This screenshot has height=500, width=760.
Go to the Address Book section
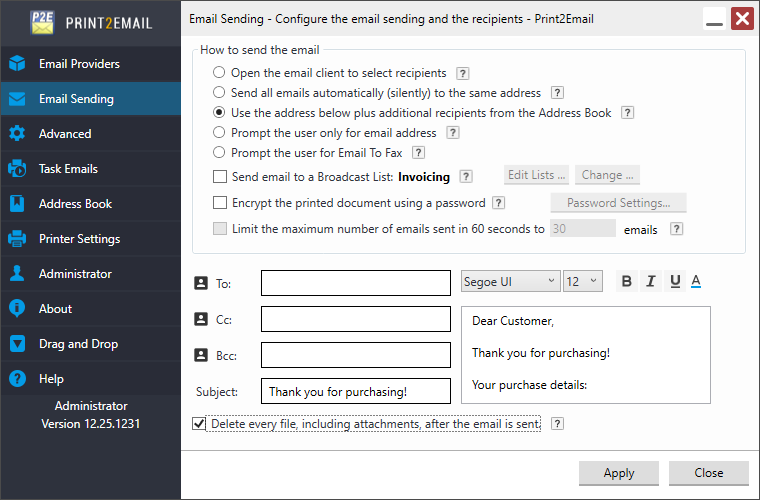(91, 203)
